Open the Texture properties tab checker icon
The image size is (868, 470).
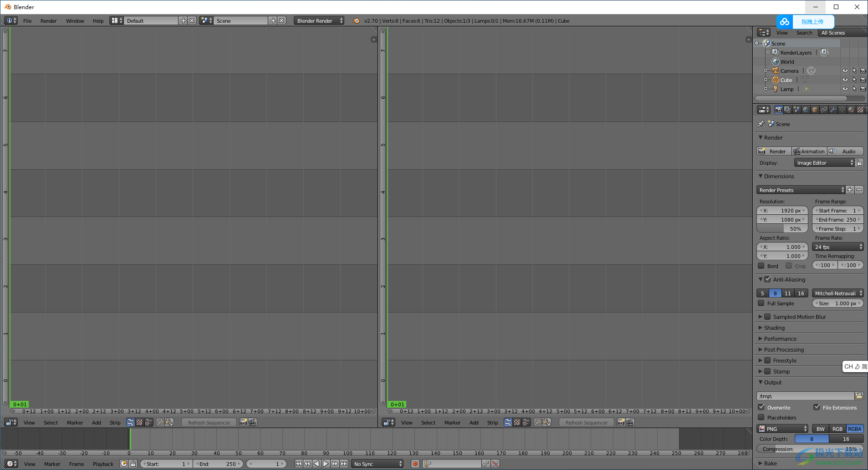pos(860,110)
